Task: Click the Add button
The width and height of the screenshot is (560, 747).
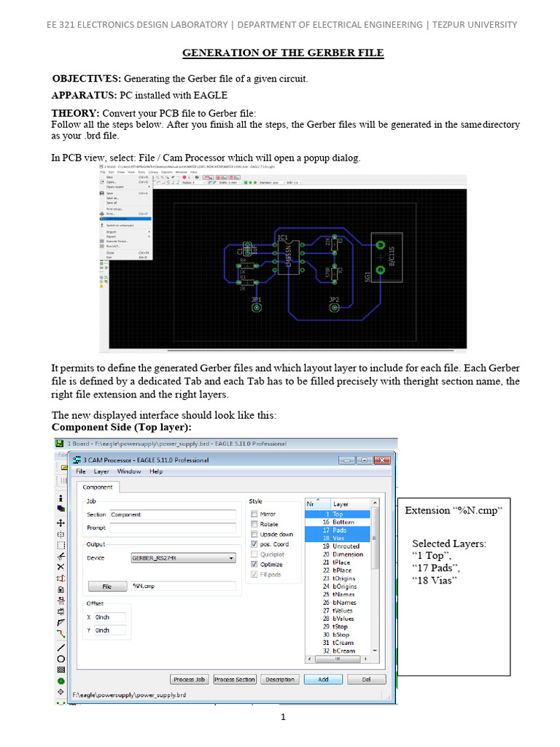Action: click(x=323, y=679)
